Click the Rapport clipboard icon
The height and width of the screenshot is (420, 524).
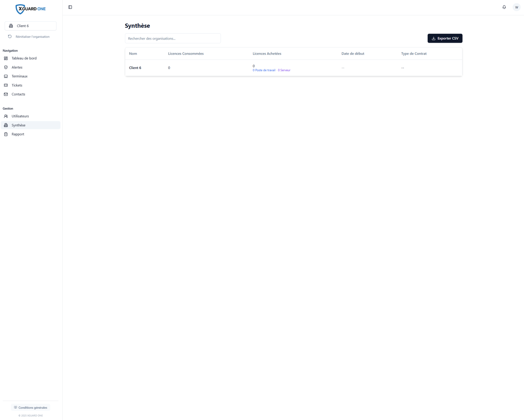6,134
